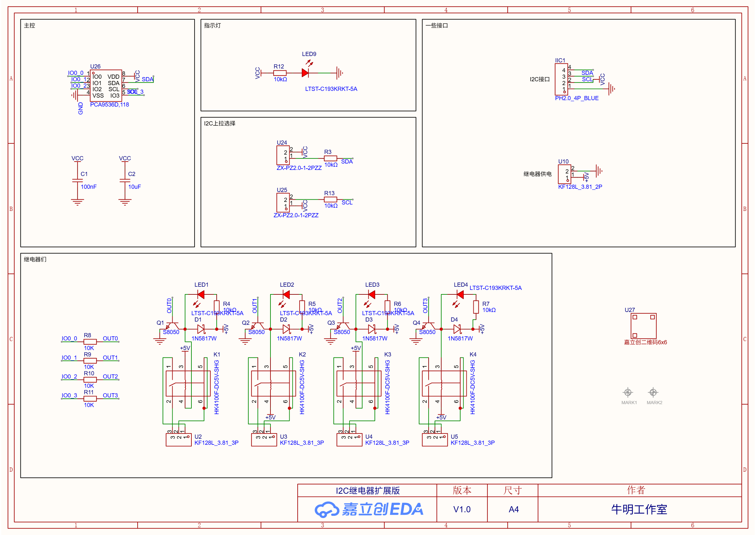Click the R12 resistor symbol
Image resolution: width=756 pixels, height=535 pixels.
coord(279,73)
